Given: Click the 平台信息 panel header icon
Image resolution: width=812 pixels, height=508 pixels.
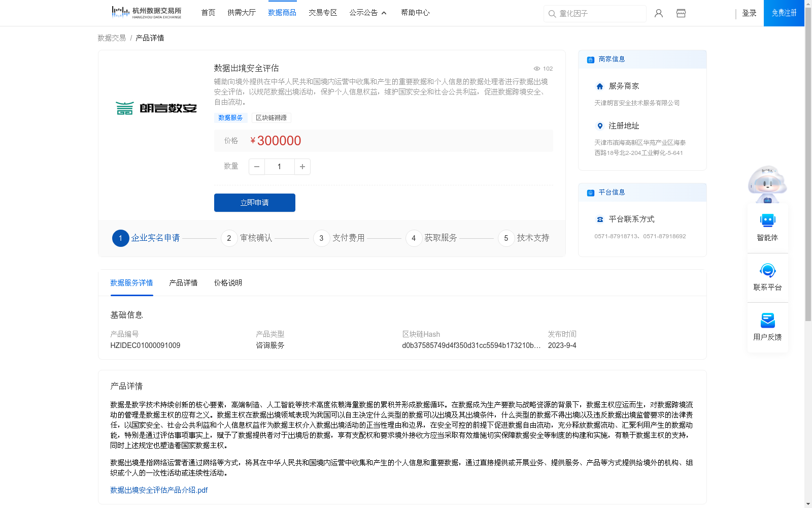Looking at the screenshot, I should pos(591,193).
